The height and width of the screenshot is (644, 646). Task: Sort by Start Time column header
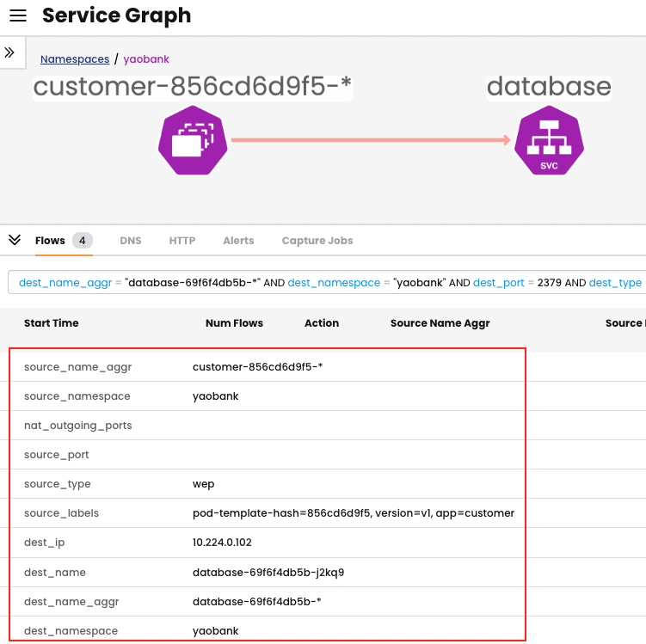52,323
